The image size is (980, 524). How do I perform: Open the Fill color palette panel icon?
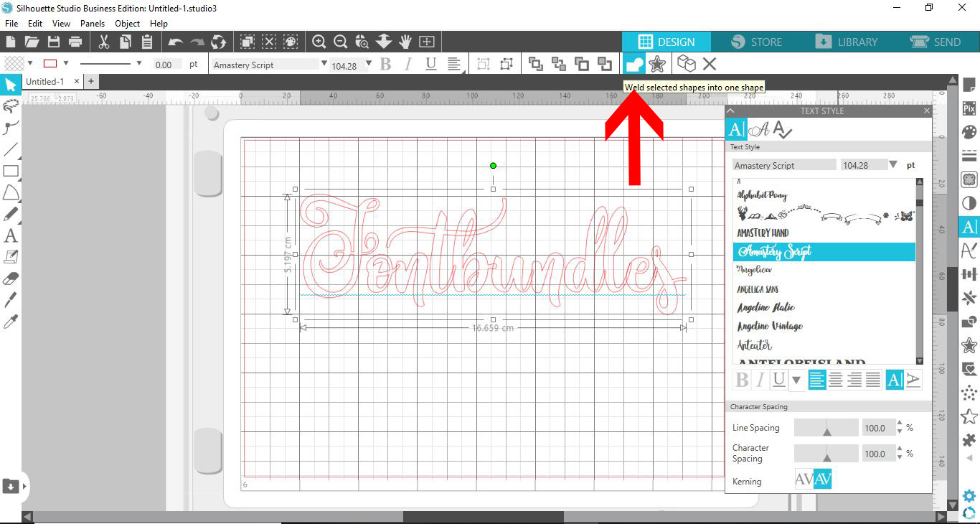[x=969, y=132]
